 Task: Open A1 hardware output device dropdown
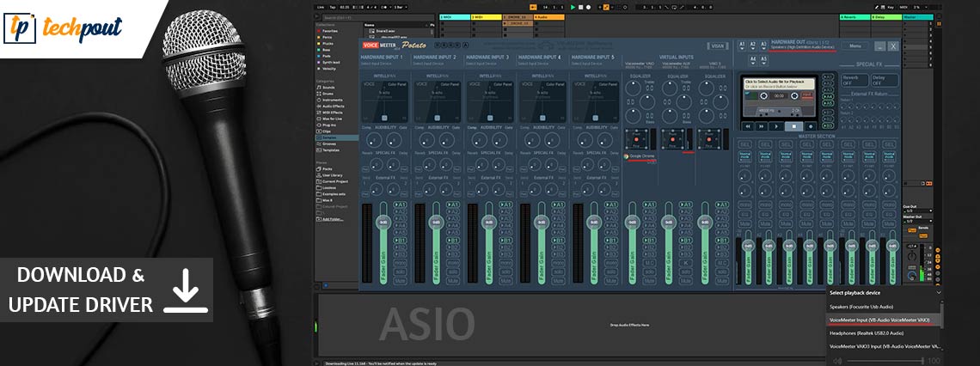tap(742, 45)
